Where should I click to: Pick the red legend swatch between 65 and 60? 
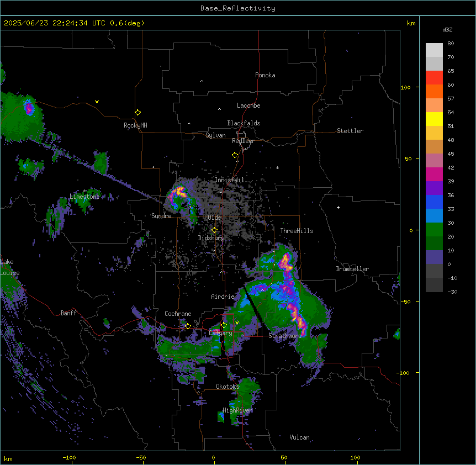coord(434,78)
